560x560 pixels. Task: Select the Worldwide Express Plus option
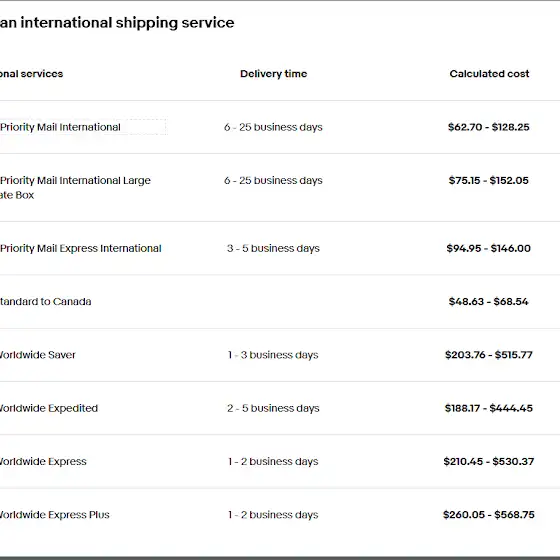pyautogui.click(x=280, y=515)
